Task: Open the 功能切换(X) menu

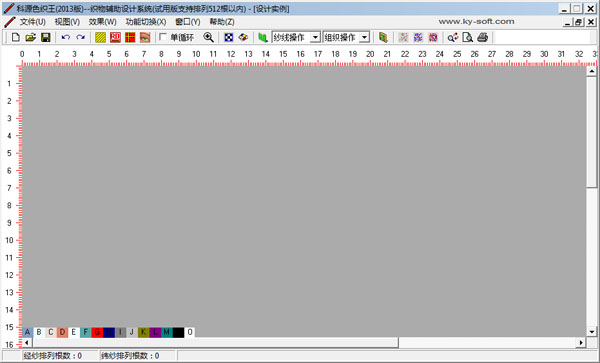Action: pos(146,22)
